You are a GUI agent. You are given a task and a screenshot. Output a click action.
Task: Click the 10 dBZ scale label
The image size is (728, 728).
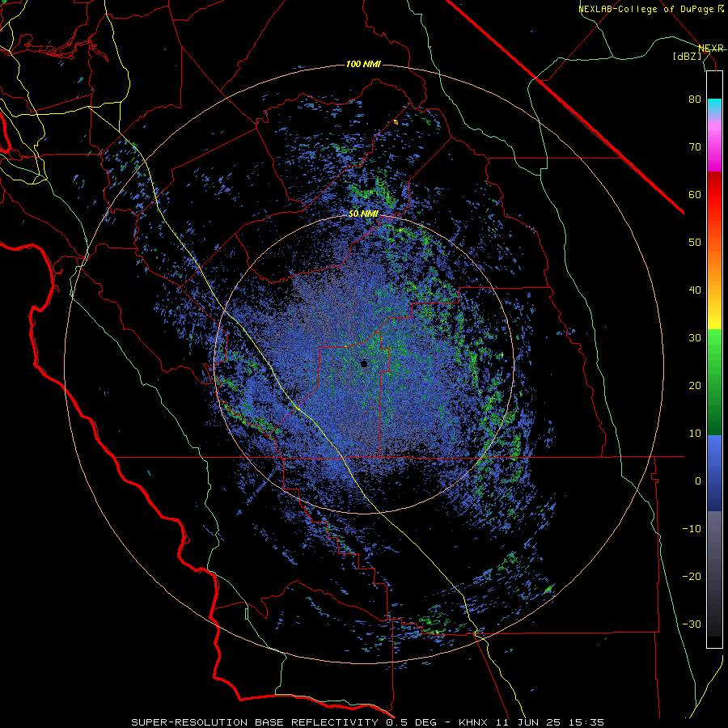(x=695, y=434)
